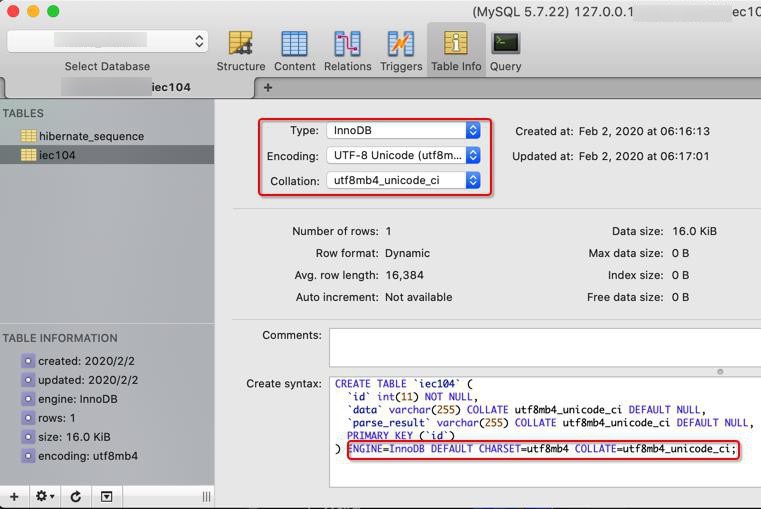The height and width of the screenshot is (509, 761).
Task: Click the Updated at date value
Action: point(644,156)
